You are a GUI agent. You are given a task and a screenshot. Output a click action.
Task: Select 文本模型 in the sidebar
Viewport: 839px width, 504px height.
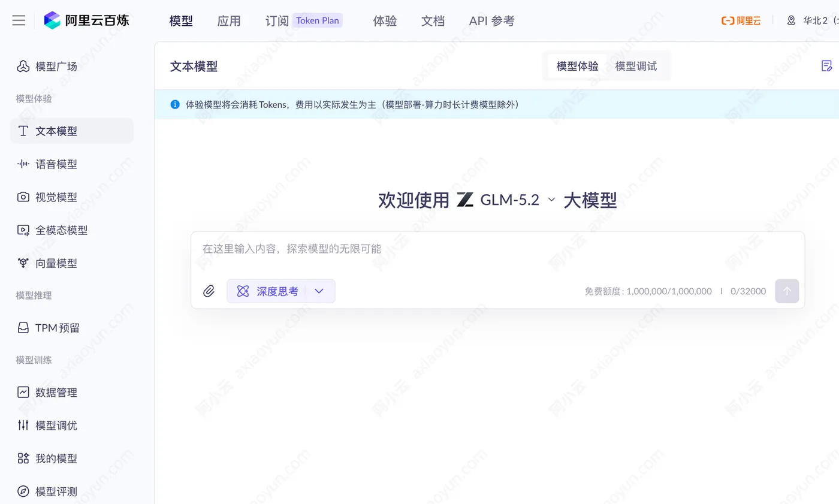[x=72, y=131]
